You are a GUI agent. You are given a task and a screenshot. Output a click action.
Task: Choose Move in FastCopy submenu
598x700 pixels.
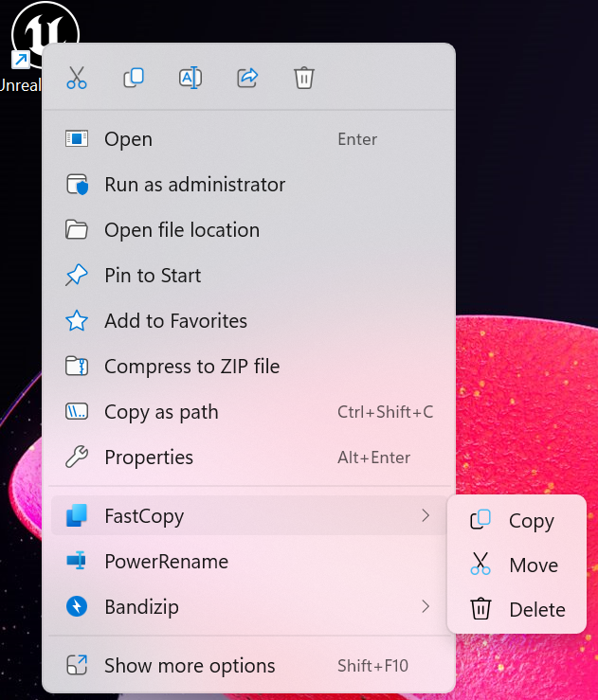pos(516,565)
